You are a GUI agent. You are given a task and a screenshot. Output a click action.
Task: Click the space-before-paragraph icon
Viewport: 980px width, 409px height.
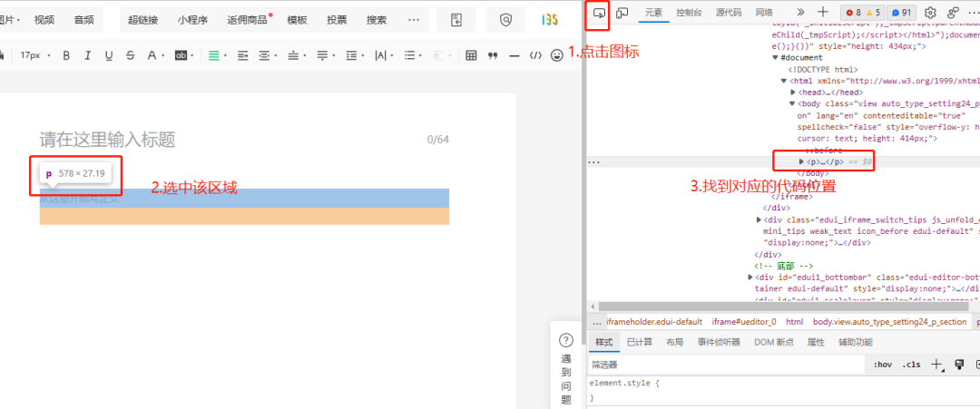[x=293, y=55]
